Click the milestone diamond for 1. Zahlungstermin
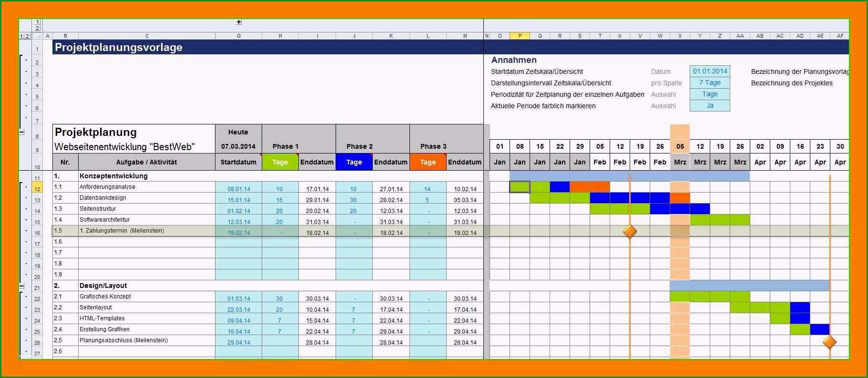The height and width of the screenshot is (378, 868). 630,231
